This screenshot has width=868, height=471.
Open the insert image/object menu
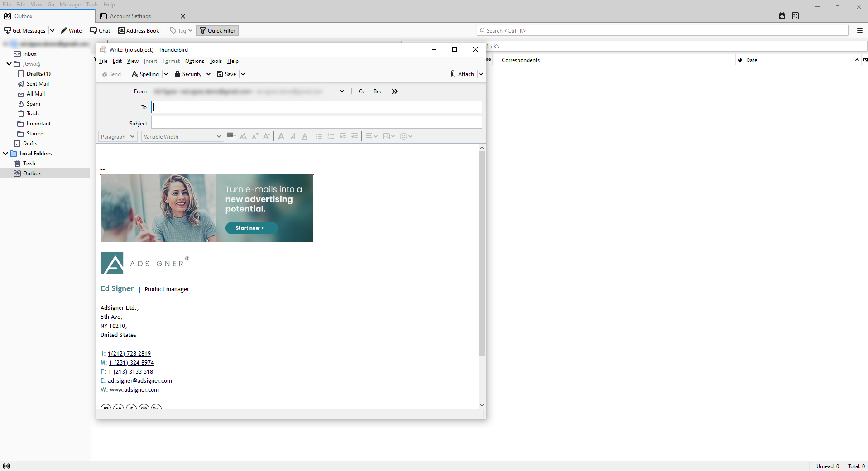pos(388,136)
